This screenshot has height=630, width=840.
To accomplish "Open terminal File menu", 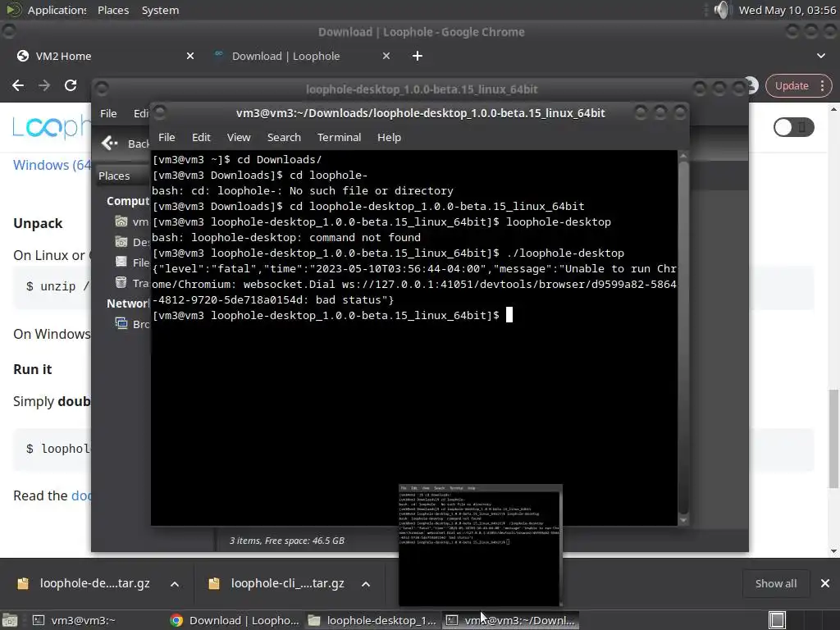I will tap(167, 138).
